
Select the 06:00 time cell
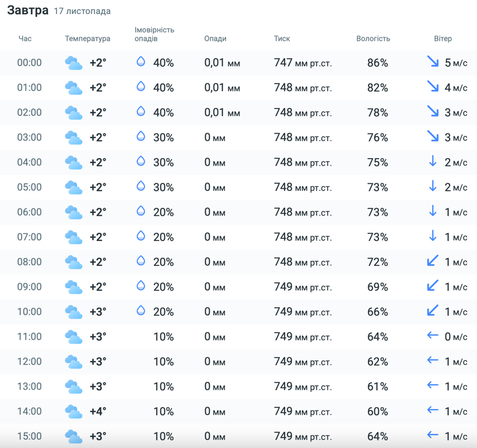(x=29, y=212)
